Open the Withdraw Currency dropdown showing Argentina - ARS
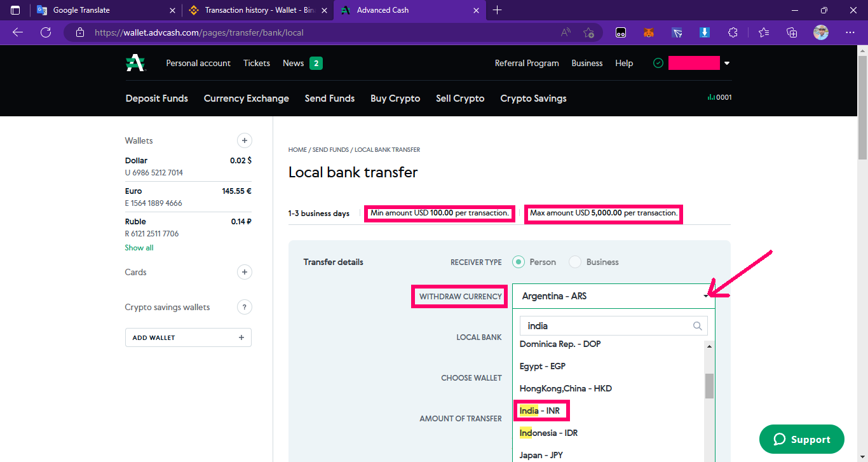The height and width of the screenshot is (462, 868). point(614,296)
